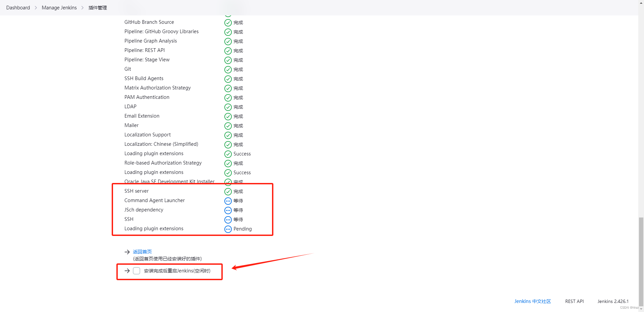Click the (返回首页使用已经安装好的插件) note text

[x=167, y=259]
